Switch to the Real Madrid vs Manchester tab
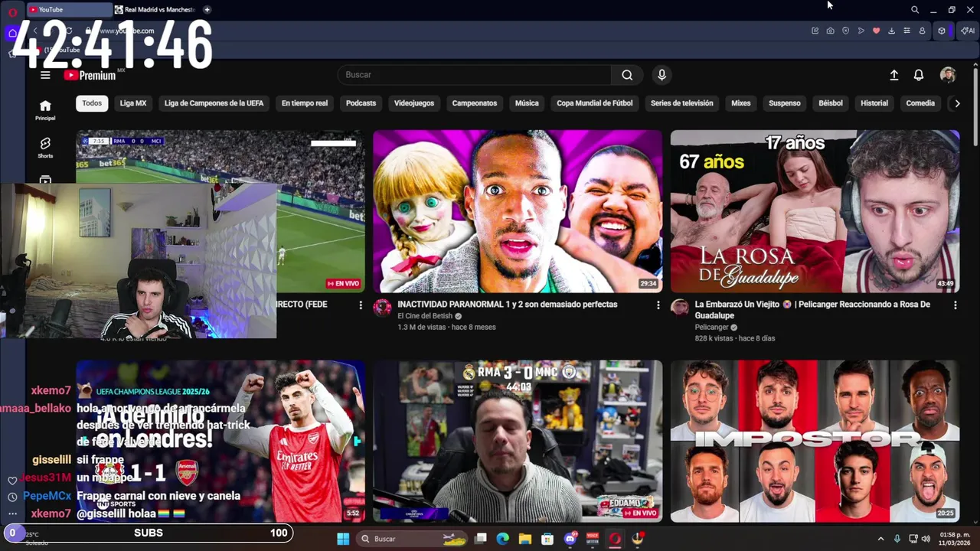 pyautogui.click(x=155, y=10)
